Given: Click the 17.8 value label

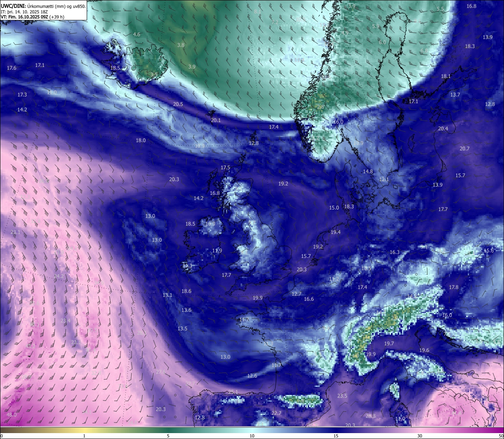Looking at the screenshot, I should [454, 287].
